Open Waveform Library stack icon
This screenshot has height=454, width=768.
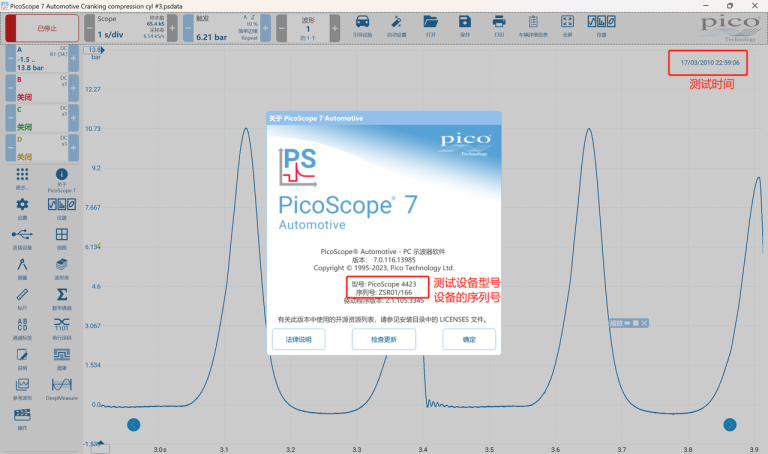(x=62, y=268)
